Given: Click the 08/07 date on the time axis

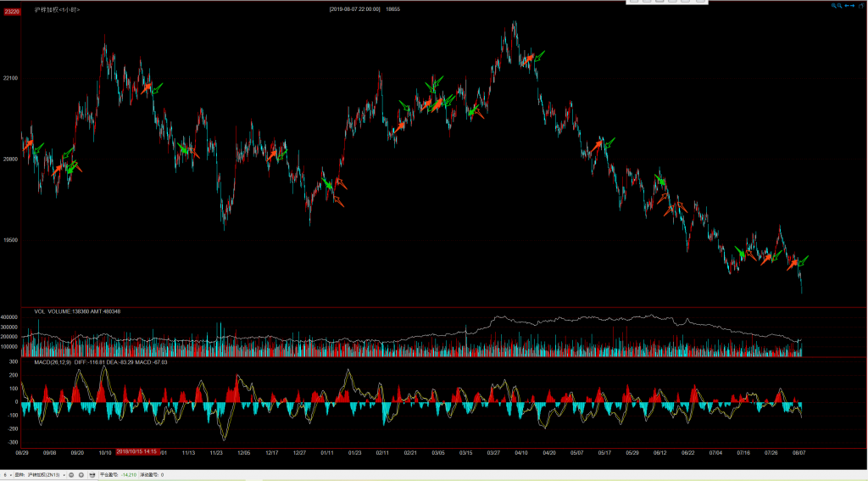Looking at the screenshot, I should pos(798,453).
